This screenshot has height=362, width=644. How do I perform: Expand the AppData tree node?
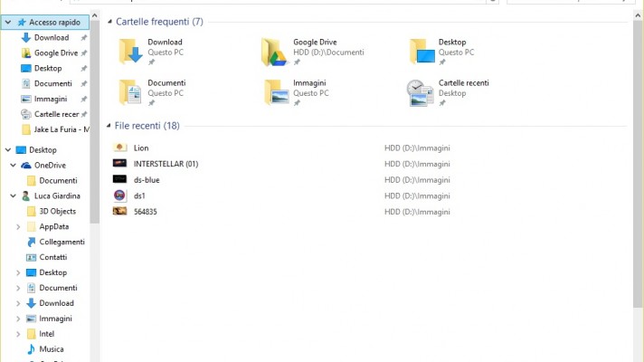[x=18, y=227]
